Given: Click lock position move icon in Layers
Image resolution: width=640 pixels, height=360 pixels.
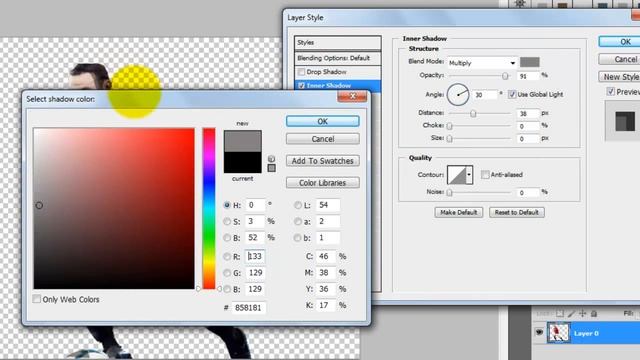Looking at the screenshot, I should coord(582,313).
